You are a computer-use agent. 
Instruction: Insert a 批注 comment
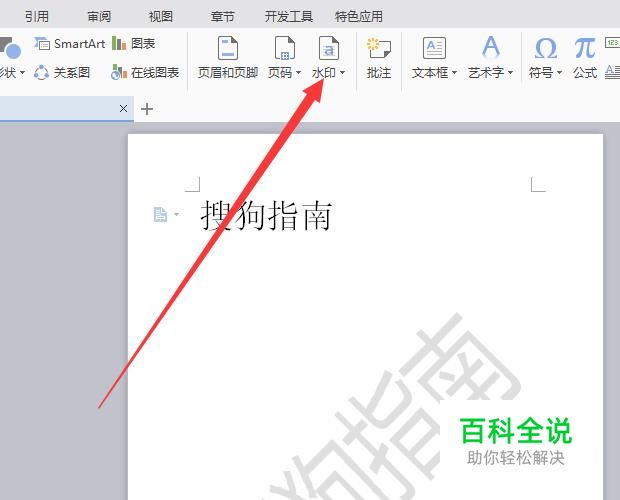(379, 58)
